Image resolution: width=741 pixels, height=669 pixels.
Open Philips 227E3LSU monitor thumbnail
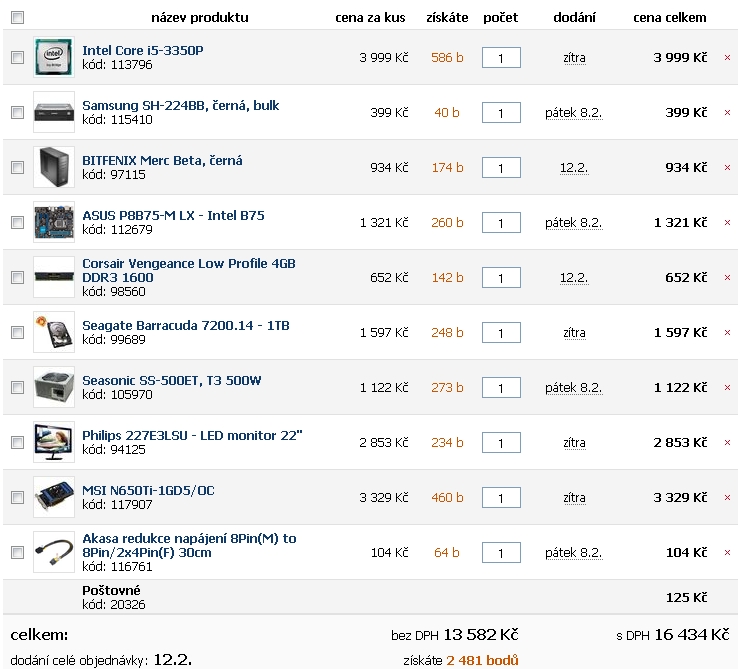tap(54, 442)
